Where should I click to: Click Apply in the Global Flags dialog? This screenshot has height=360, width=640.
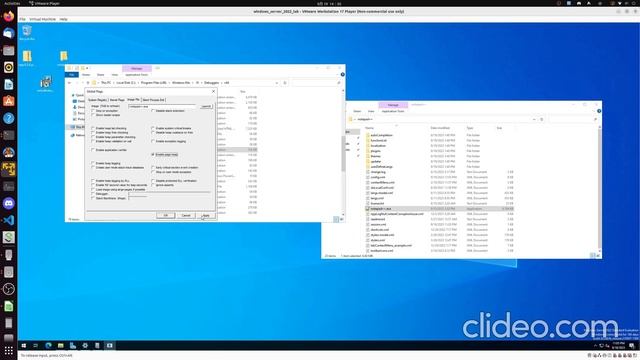point(206,216)
